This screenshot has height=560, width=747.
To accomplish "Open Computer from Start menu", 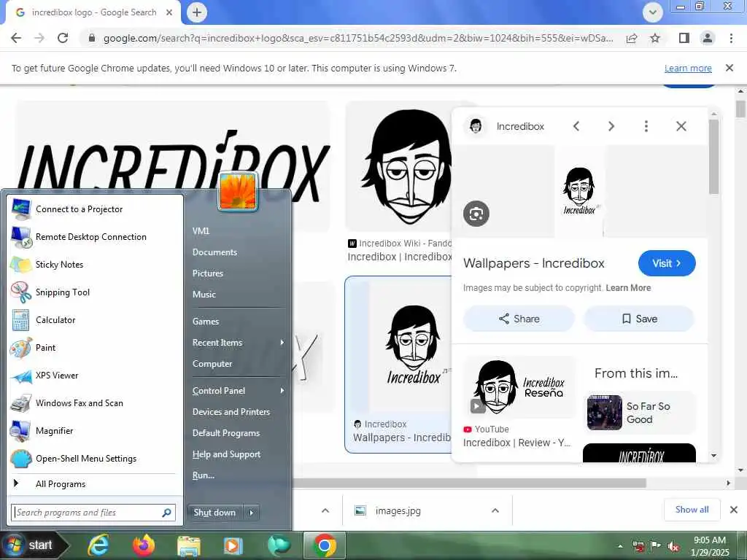I will pos(212,364).
